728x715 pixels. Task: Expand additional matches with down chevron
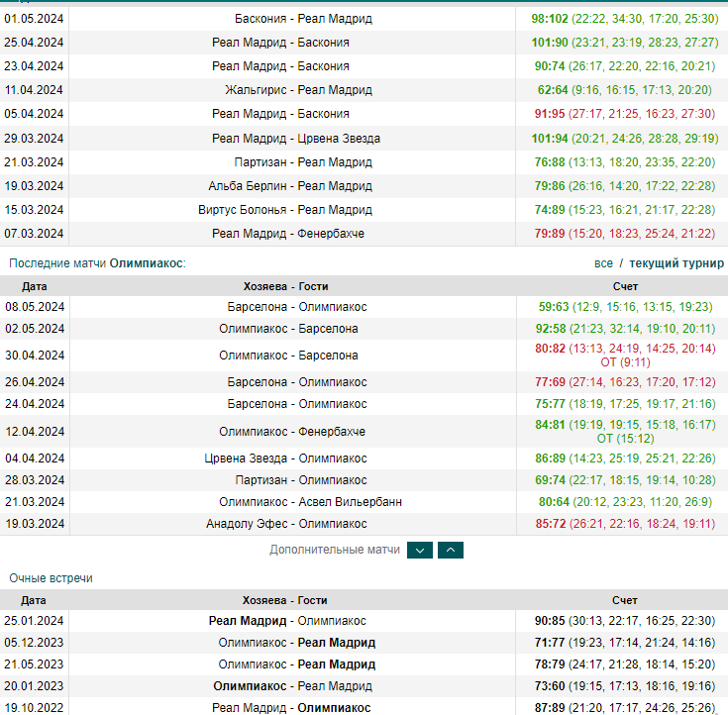(420, 551)
